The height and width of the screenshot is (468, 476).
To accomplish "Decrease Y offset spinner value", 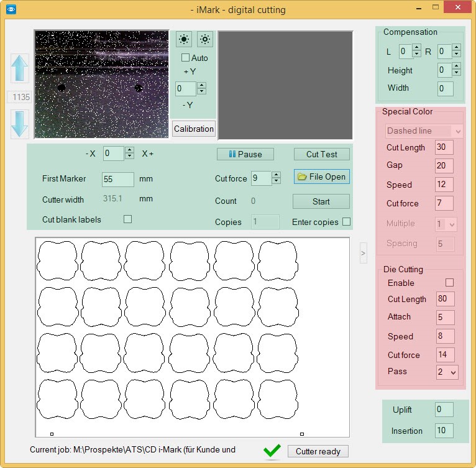I will [x=201, y=91].
